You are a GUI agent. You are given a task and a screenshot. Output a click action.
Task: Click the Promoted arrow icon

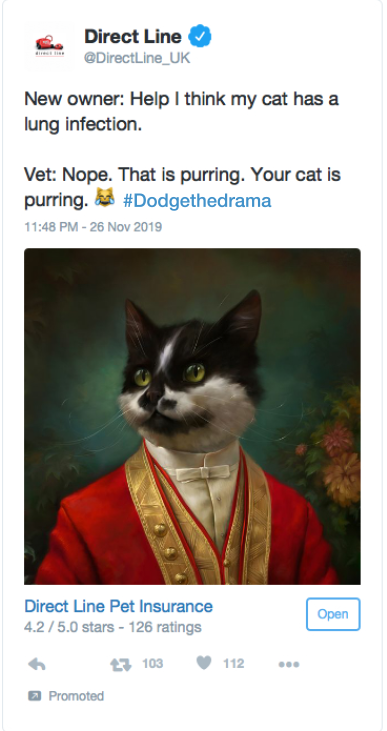click(34, 696)
